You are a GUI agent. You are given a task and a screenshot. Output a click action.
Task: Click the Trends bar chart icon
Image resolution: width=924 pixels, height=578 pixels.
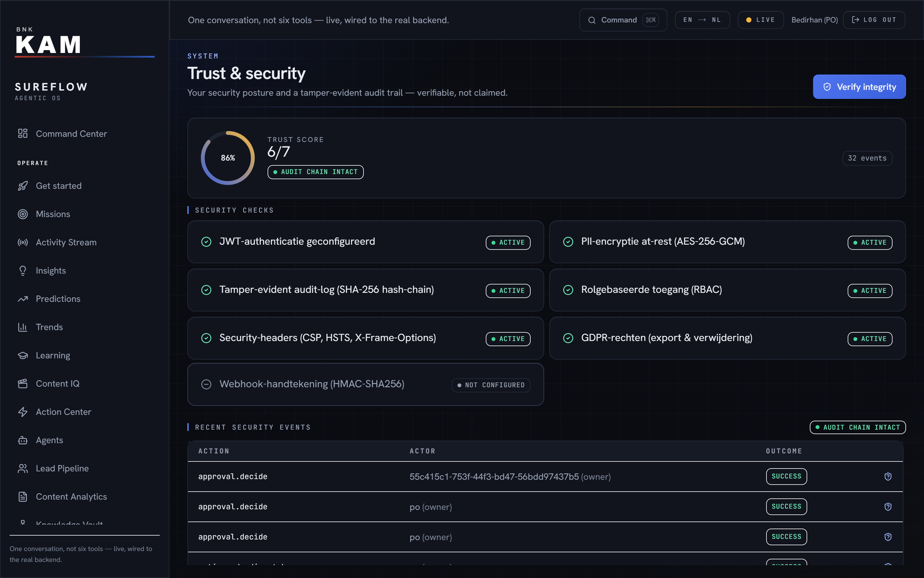pyautogui.click(x=23, y=327)
